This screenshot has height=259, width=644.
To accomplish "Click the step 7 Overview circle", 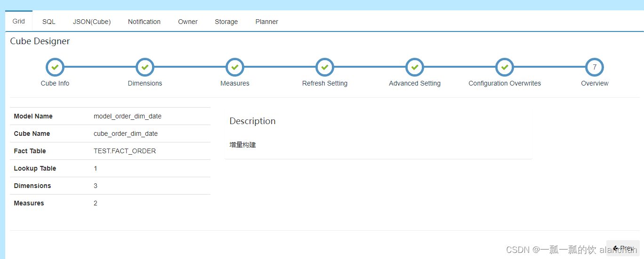I will pos(595,67).
